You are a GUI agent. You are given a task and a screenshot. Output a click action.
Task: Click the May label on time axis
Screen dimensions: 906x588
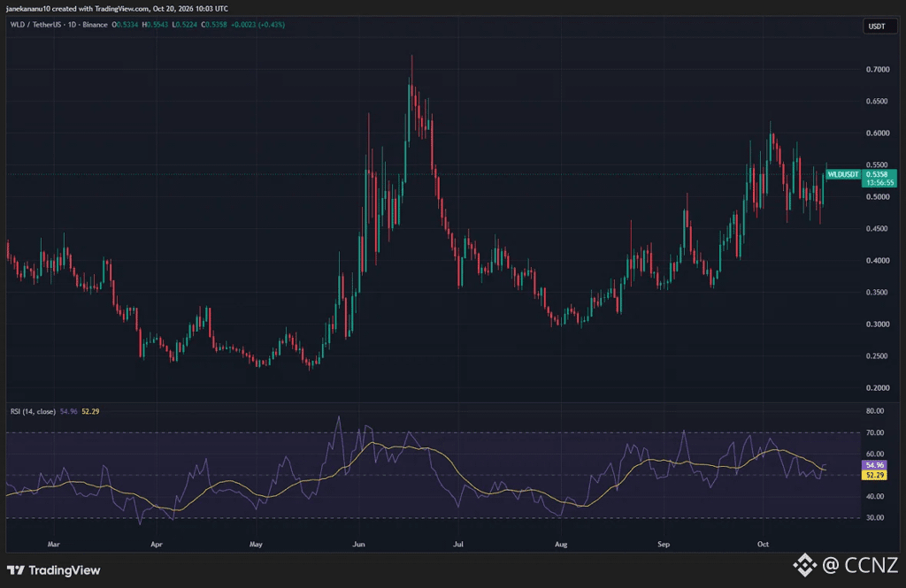[256, 544]
